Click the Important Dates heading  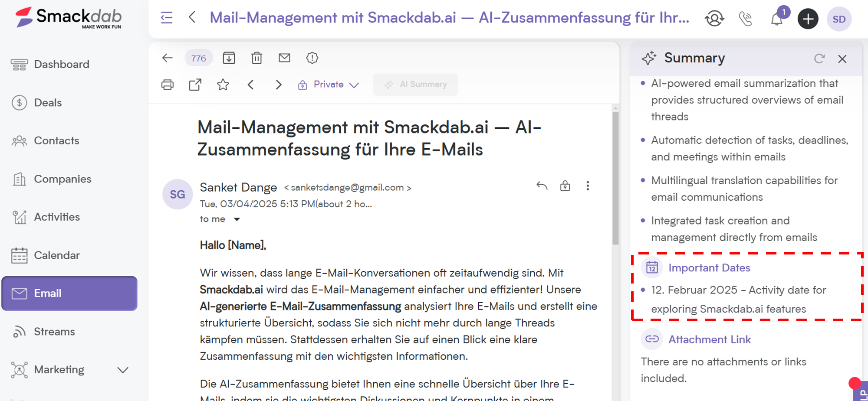point(709,268)
